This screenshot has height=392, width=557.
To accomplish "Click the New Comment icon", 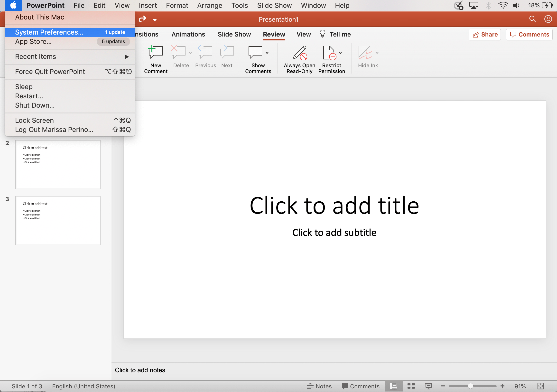I will click(156, 52).
